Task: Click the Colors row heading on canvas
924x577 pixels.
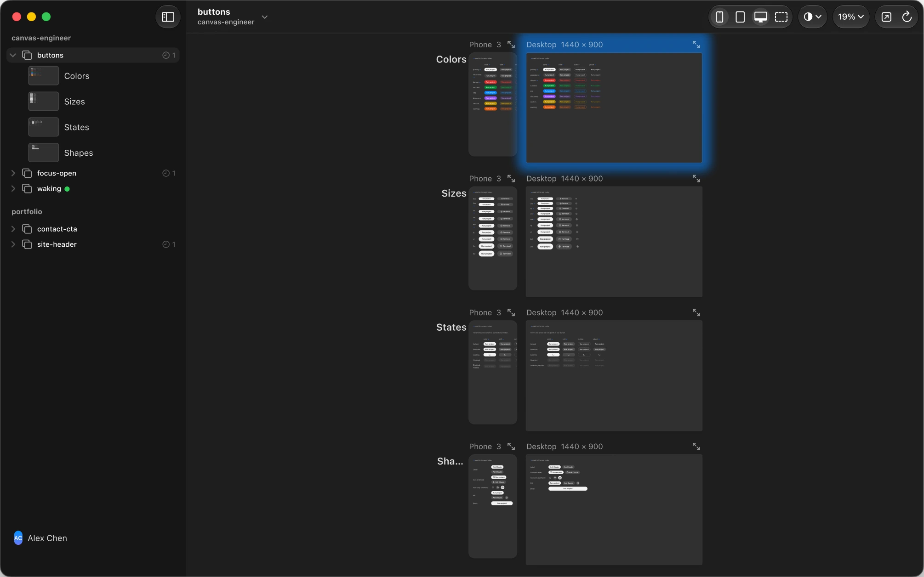Action: (451, 59)
